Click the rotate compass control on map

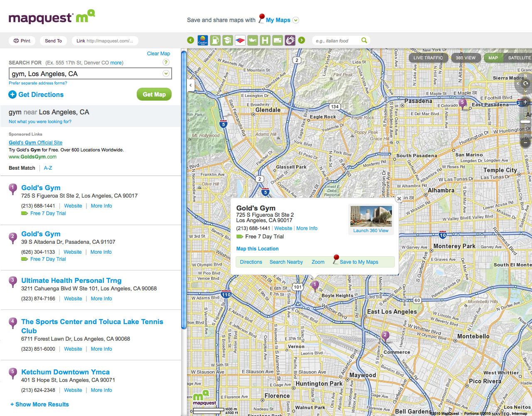[526, 83]
